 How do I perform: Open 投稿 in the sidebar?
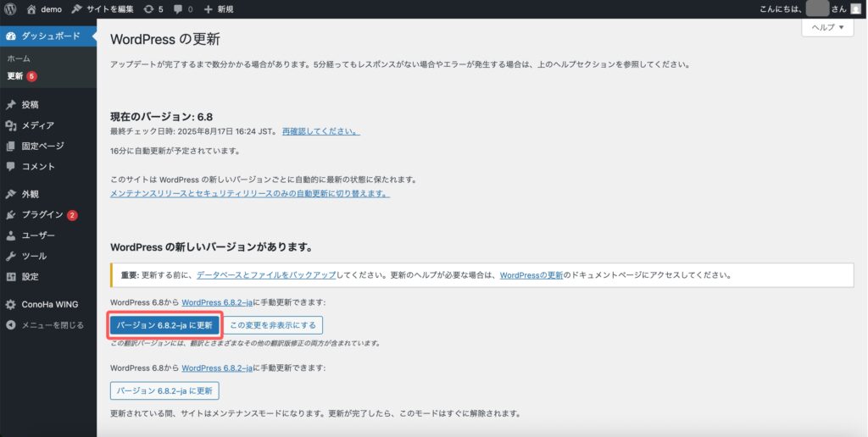30,105
